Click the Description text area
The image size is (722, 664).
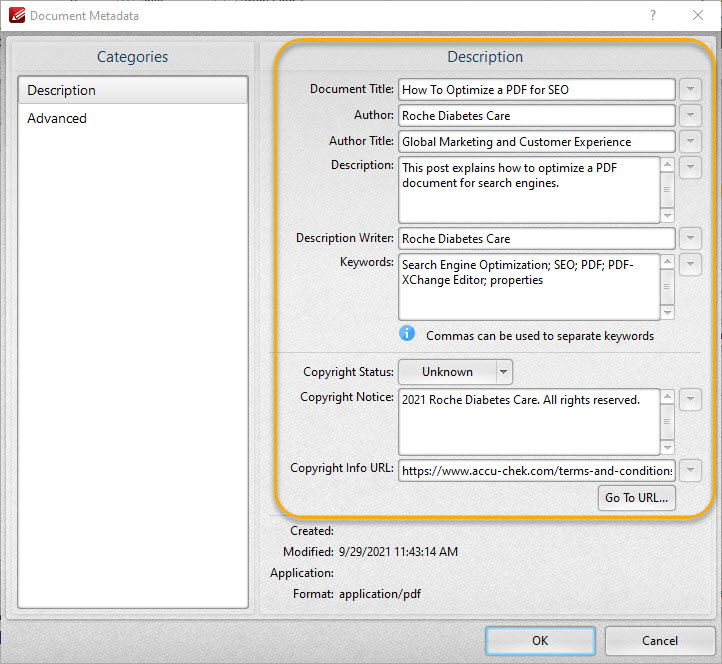tap(529, 190)
